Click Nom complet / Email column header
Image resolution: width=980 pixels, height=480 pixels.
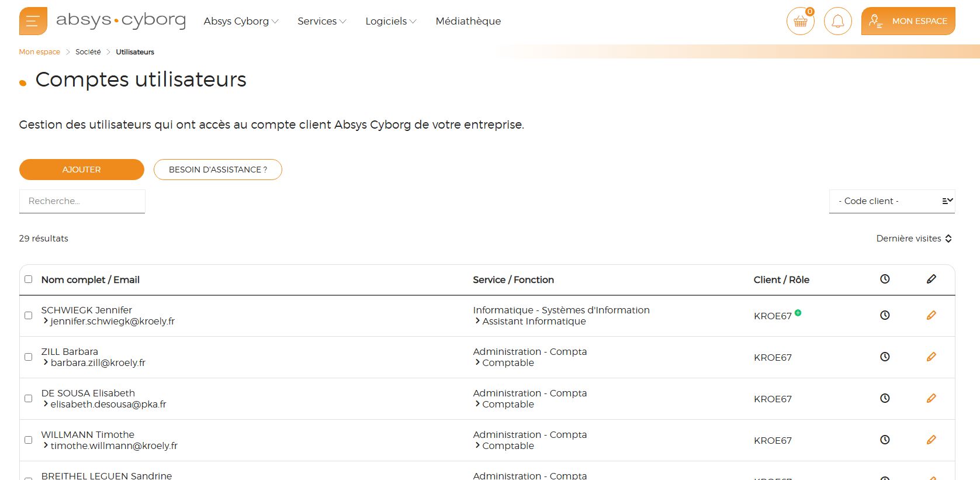pos(91,279)
